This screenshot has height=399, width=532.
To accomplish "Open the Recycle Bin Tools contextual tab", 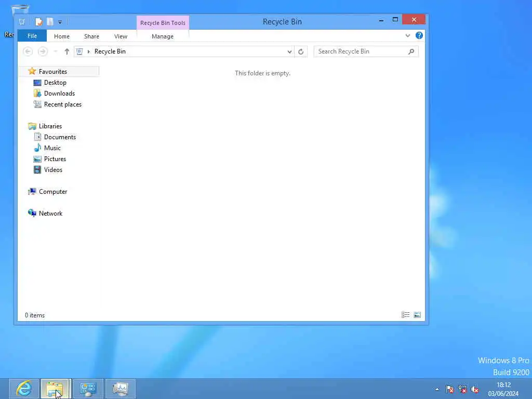I will (x=163, y=23).
